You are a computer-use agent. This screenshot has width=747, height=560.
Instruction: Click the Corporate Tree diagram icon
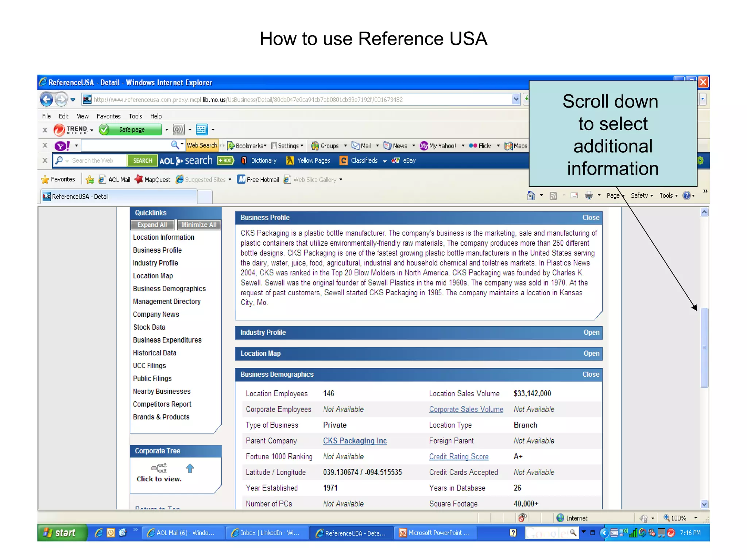click(x=159, y=468)
